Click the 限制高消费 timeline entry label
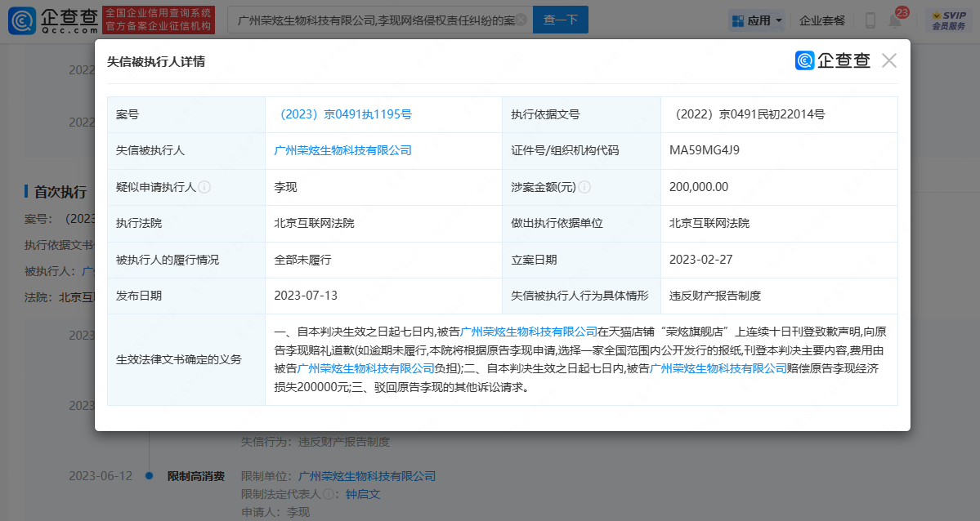This screenshot has width=980, height=521. [196, 476]
